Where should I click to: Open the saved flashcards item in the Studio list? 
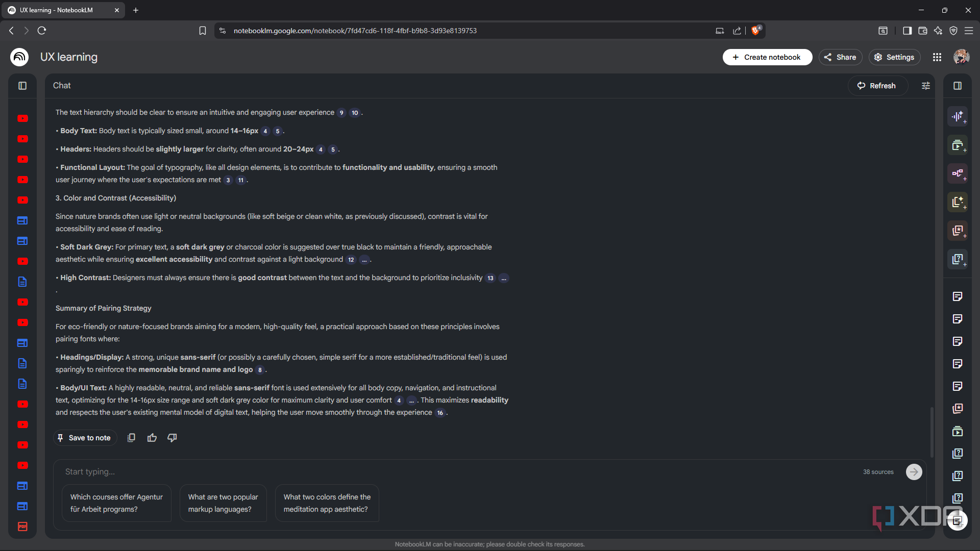coord(958,409)
